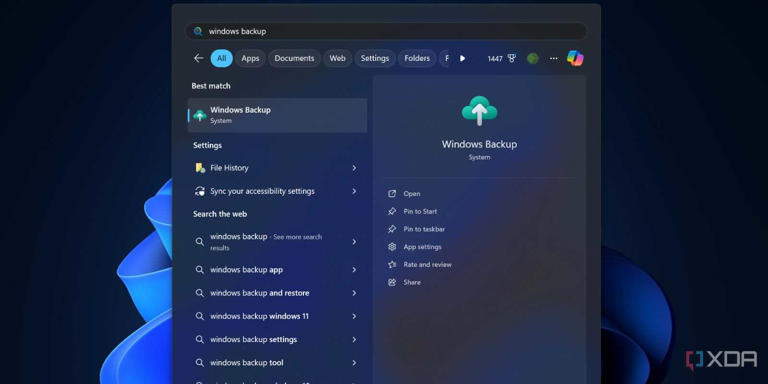Image resolution: width=768 pixels, height=384 pixels.
Task: Click the back arrow beside All filter
Action: coord(198,58)
